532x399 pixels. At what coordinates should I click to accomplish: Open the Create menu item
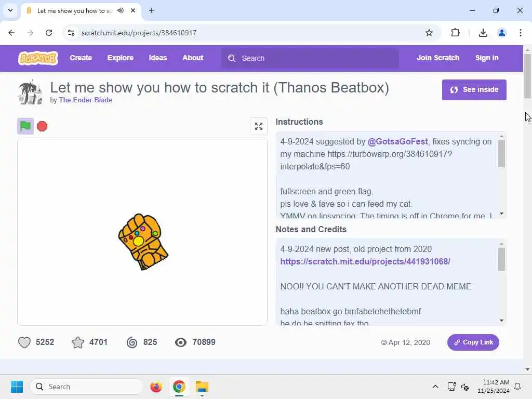tap(81, 58)
